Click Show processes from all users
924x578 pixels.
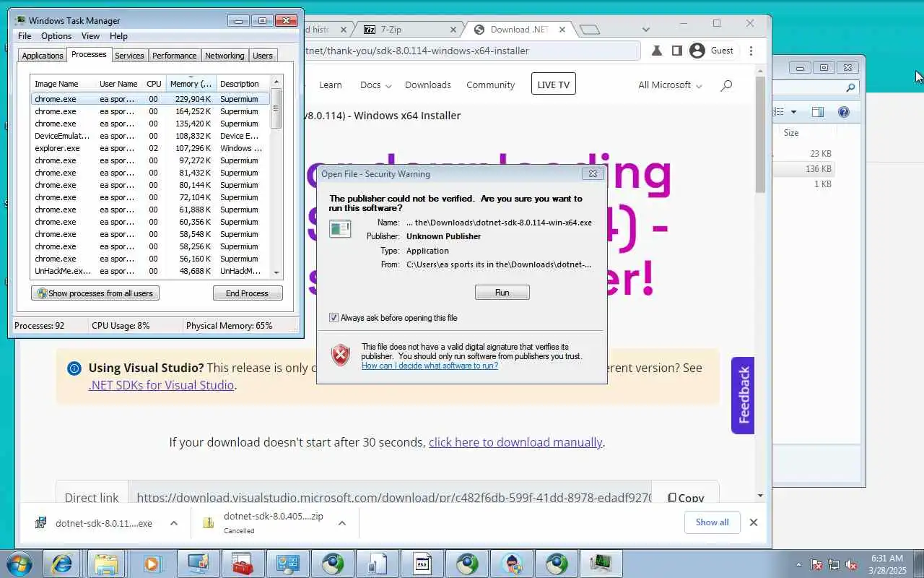coord(95,293)
